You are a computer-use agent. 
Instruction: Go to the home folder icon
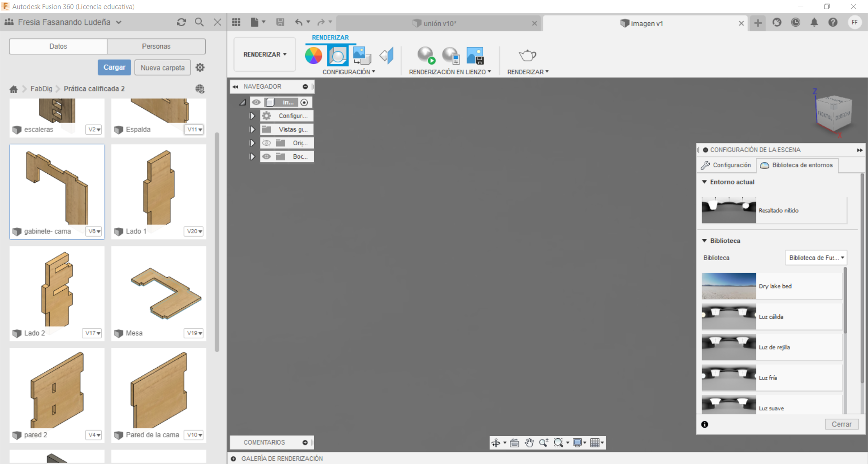(x=14, y=89)
